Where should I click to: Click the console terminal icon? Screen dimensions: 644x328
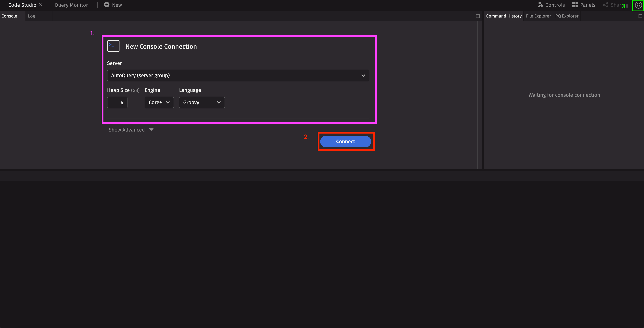[113, 46]
